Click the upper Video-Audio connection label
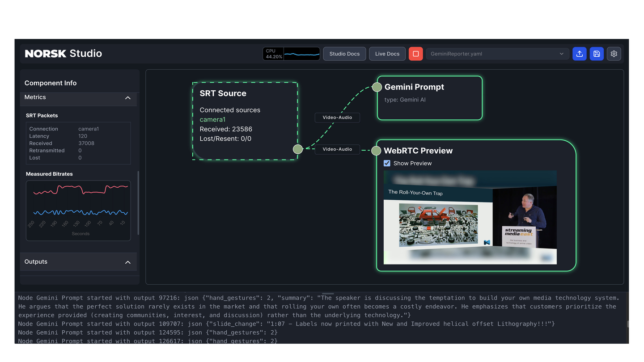The image size is (644, 362). pyautogui.click(x=337, y=117)
